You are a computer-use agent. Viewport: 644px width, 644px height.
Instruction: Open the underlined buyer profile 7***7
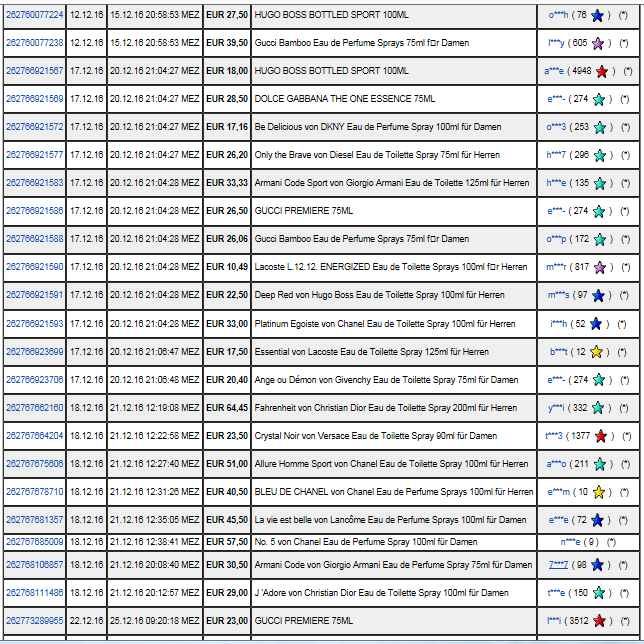tap(558, 565)
